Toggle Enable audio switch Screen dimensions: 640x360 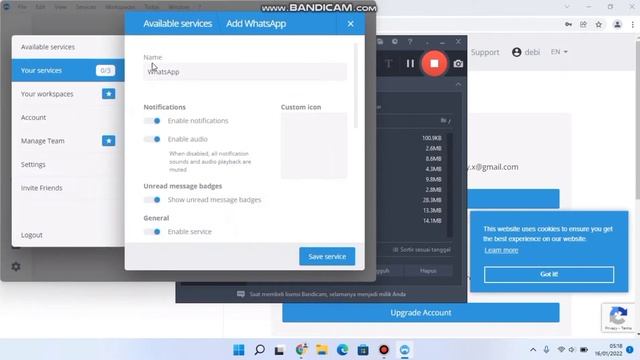click(152, 139)
